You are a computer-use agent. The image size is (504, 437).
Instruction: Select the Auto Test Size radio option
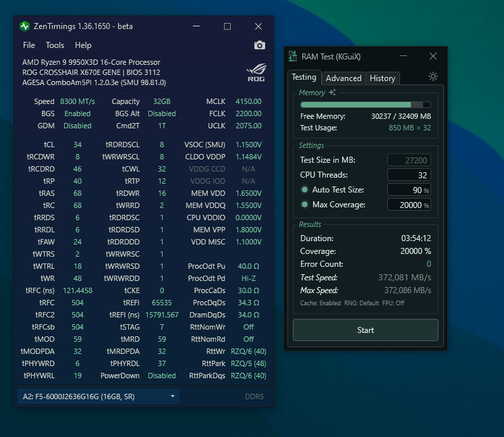pos(304,190)
